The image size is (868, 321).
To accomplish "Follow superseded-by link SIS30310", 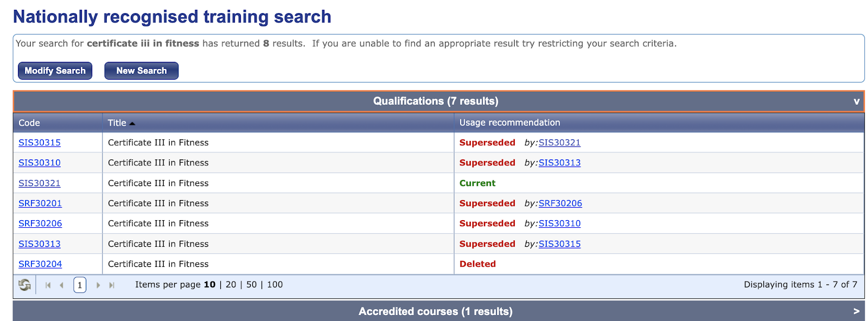I will click(x=559, y=223).
